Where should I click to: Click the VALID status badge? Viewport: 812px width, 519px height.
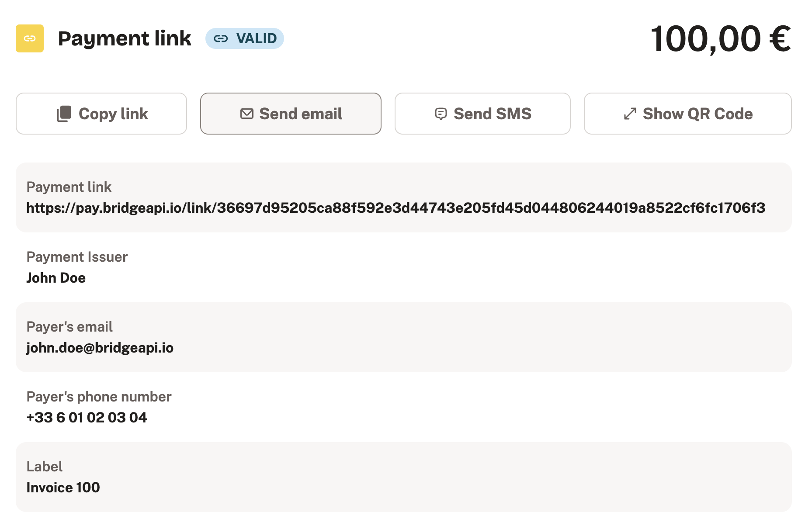point(245,38)
